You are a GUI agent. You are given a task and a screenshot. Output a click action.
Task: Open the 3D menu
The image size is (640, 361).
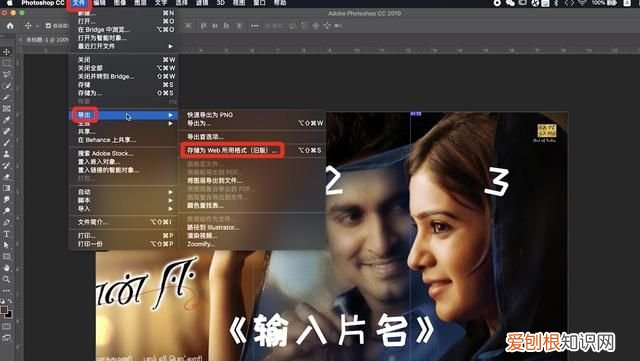pos(220,3)
